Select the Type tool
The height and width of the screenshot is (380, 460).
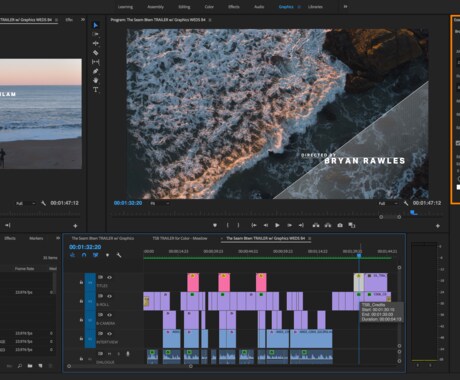pos(96,90)
